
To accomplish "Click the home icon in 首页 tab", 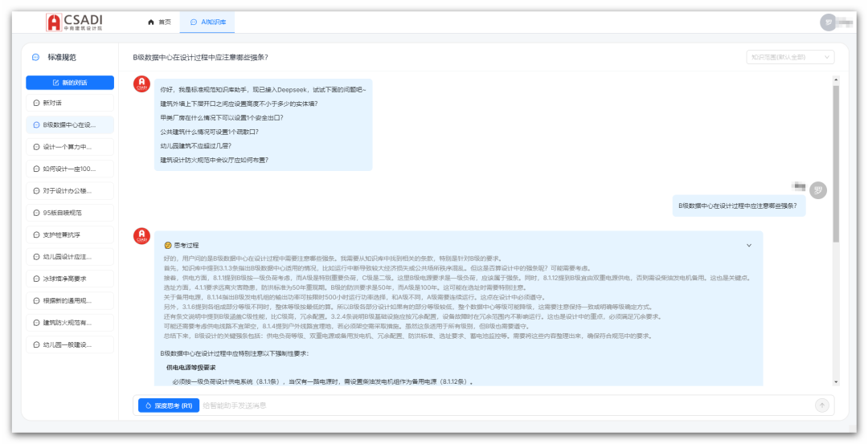I will tap(150, 22).
